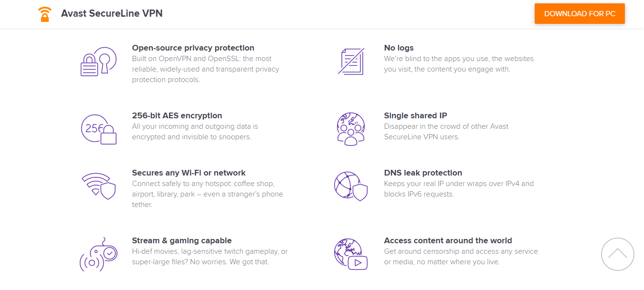Click the DNS leak protection heading
The image size is (644, 290).
[x=423, y=173]
